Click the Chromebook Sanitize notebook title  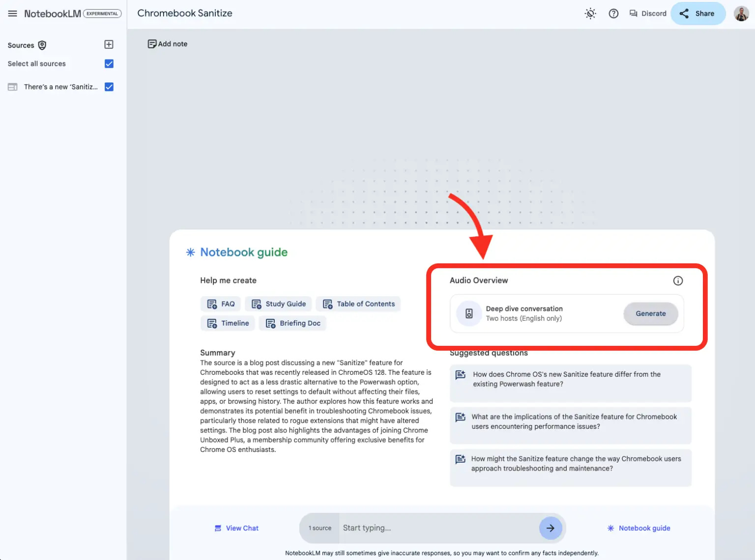pyautogui.click(x=185, y=13)
